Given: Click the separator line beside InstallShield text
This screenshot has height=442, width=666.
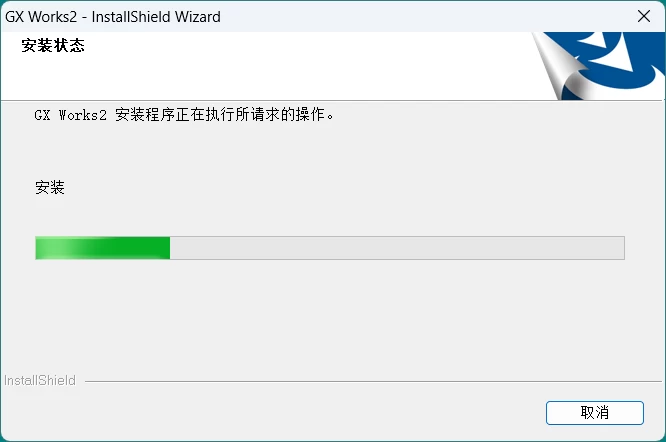Looking at the screenshot, I should [373, 381].
